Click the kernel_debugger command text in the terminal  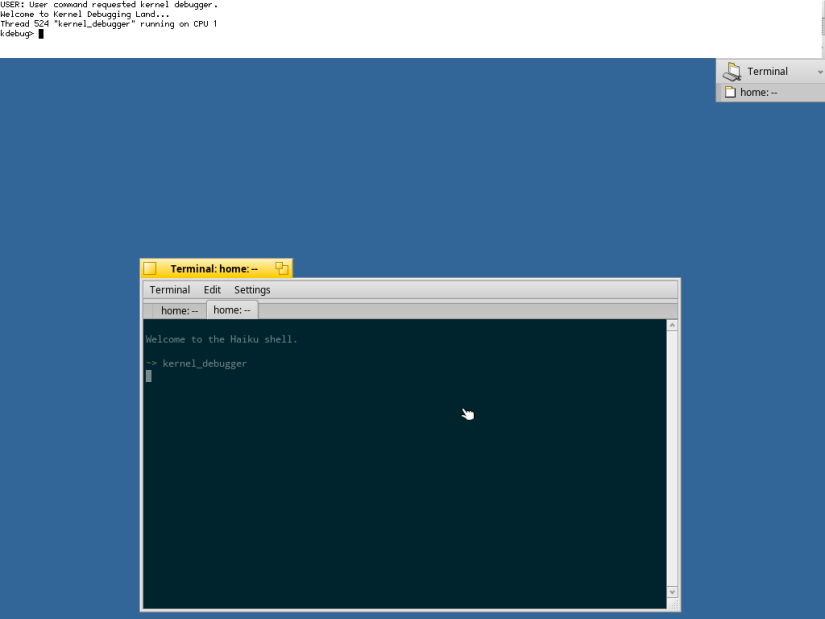coord(205,364)
